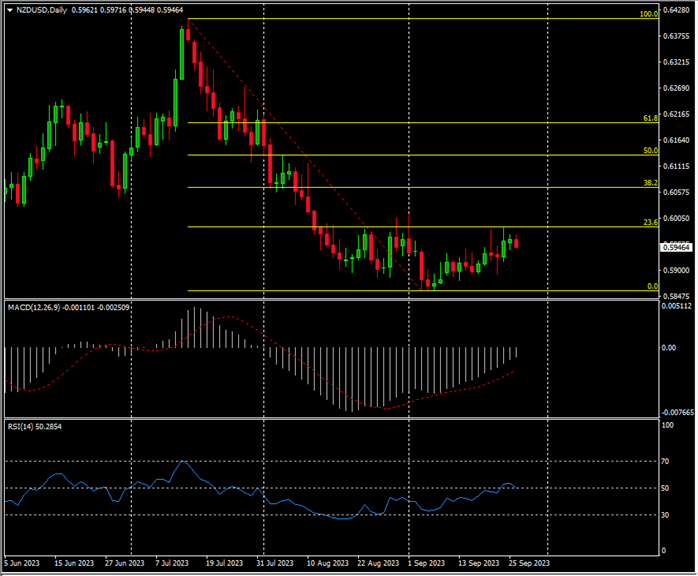Select the Fibonacci 100.0 level label
698x576 pixels.
click(646, 15)
